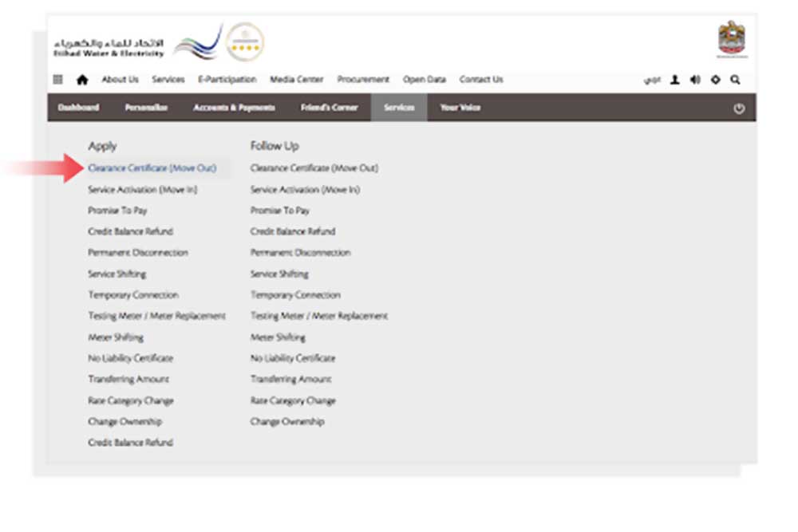Open the grid apps menu icon

point(58,79)
